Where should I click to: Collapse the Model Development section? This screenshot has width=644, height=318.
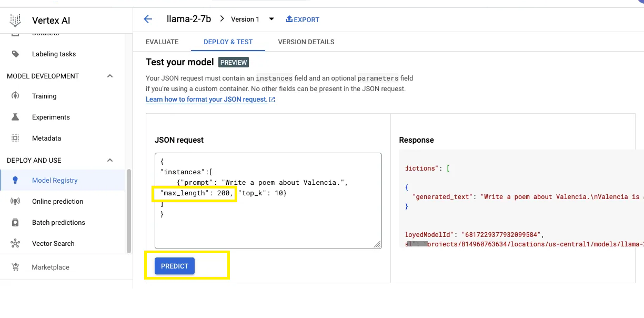110,76
